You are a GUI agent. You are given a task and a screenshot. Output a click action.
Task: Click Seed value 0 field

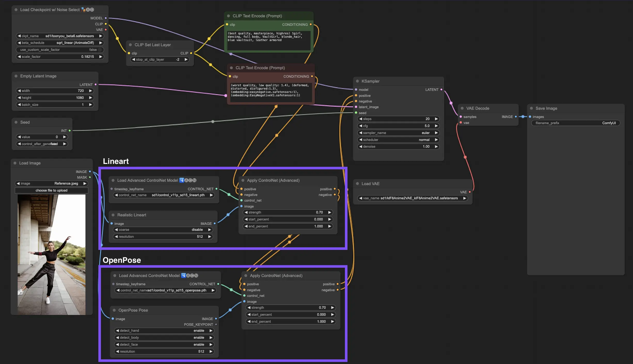click(42, 137)
